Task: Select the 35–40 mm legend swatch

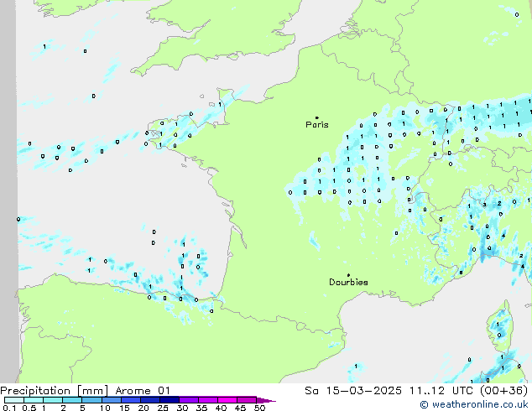Action: [207, 400]
